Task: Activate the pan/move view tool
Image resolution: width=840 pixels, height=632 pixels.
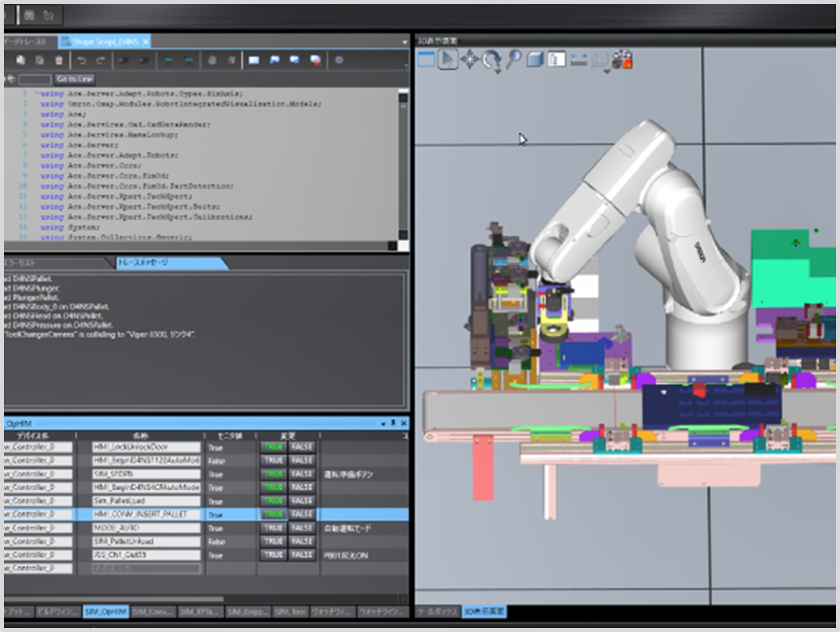Action: pyautogui.click(x=470, y=60)
